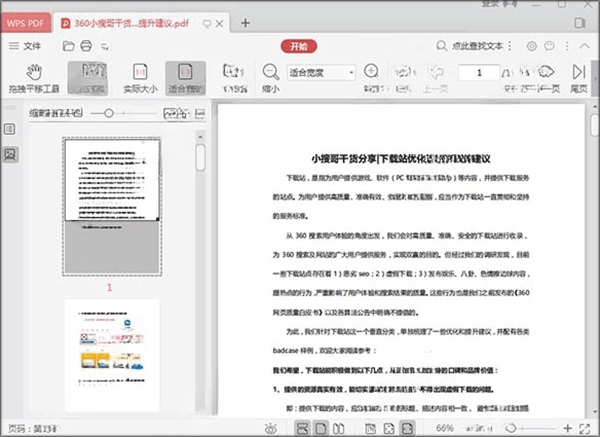Open the thumbnail panel sidebar icon
Viewport: 600px width, 437px height.
click(10, 153)
